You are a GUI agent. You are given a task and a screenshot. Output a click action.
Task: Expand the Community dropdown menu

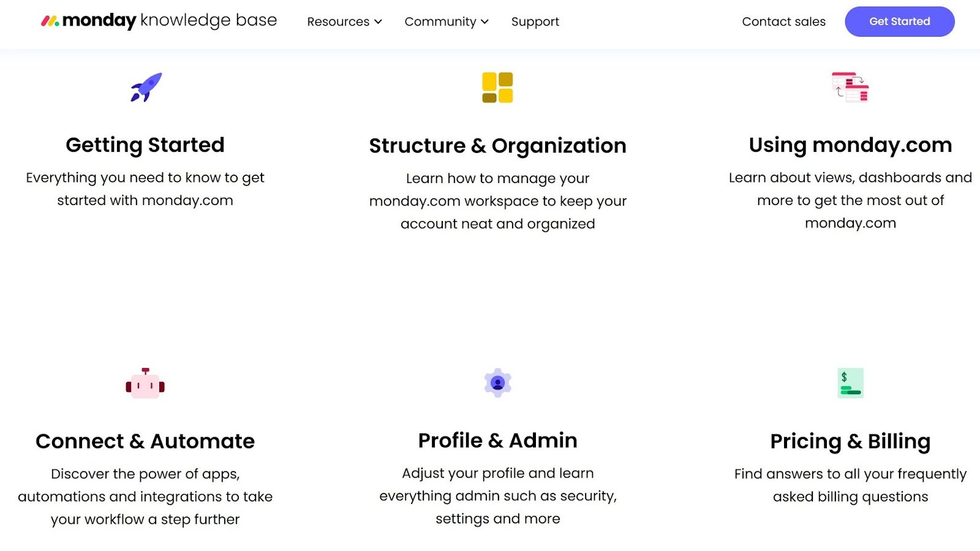pyautogui.click(x=447, y=22)
